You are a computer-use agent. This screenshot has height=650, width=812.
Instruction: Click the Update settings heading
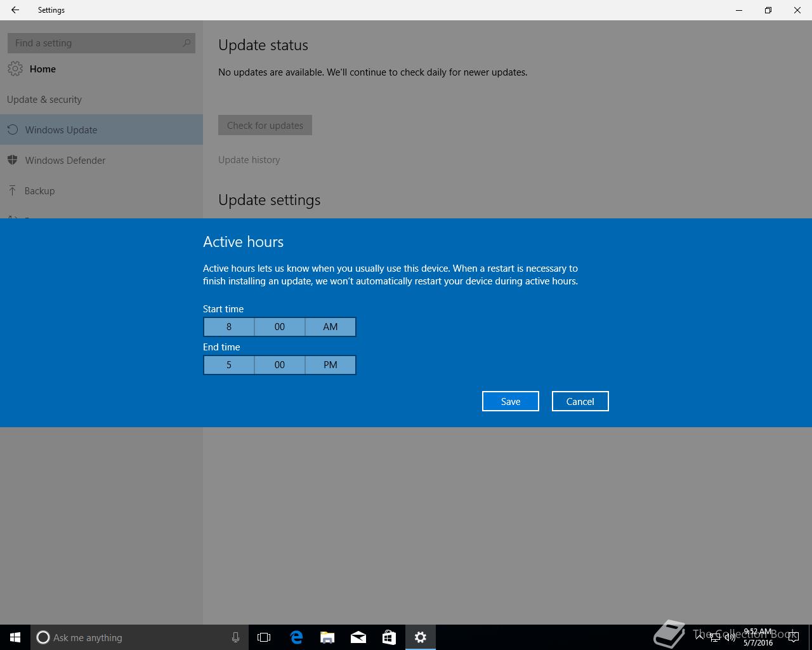point(270,200)
